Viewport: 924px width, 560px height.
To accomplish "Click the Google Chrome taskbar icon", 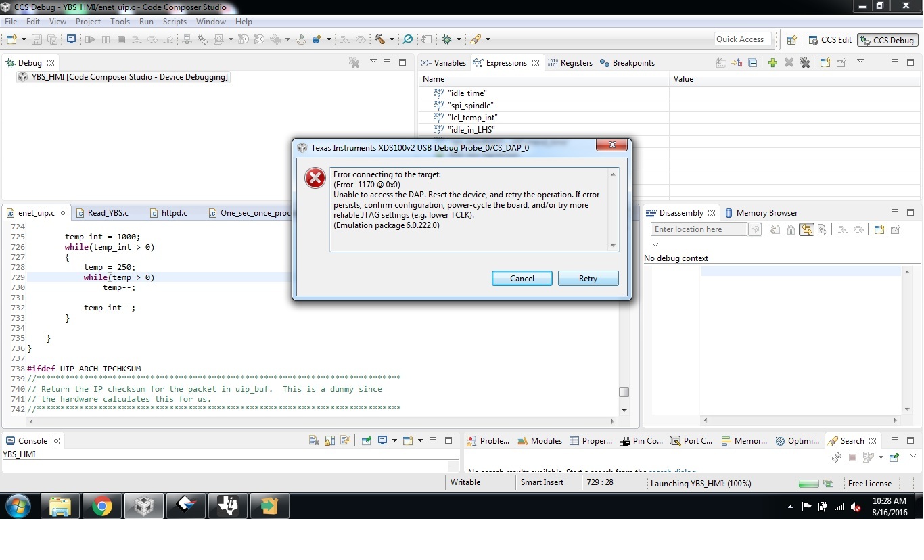I will pyautogui.click(x=102, y=506).
